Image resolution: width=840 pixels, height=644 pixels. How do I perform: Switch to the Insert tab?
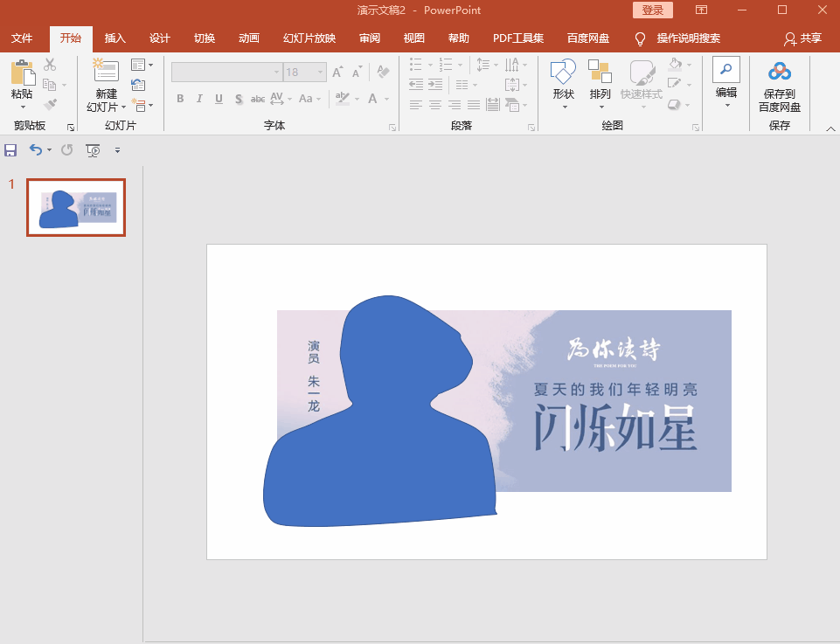[115, 38]
